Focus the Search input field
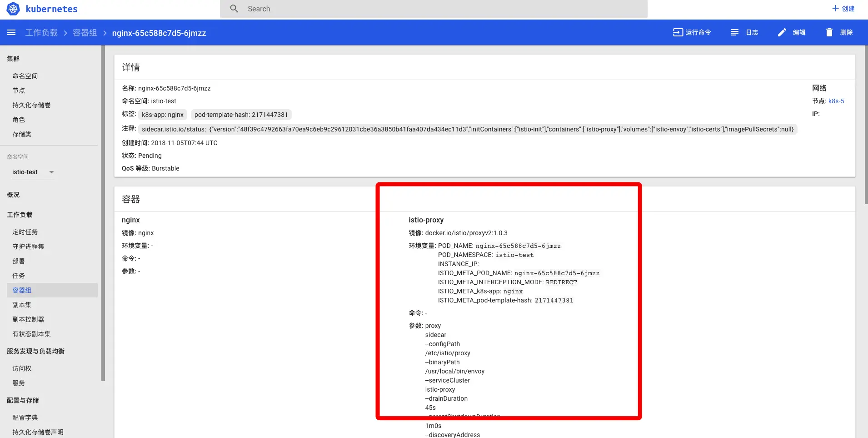Screen dimensions: 868x438 tap(434, 9)
